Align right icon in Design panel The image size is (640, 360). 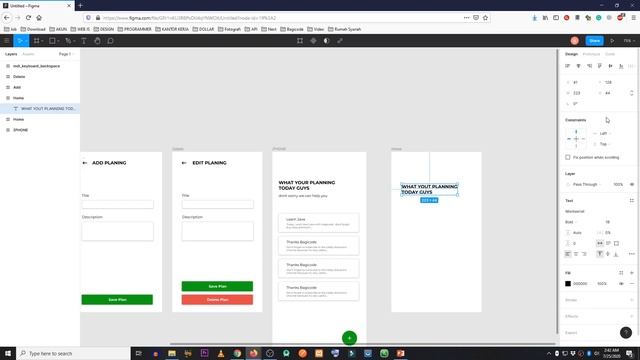(x=589, y=66)
